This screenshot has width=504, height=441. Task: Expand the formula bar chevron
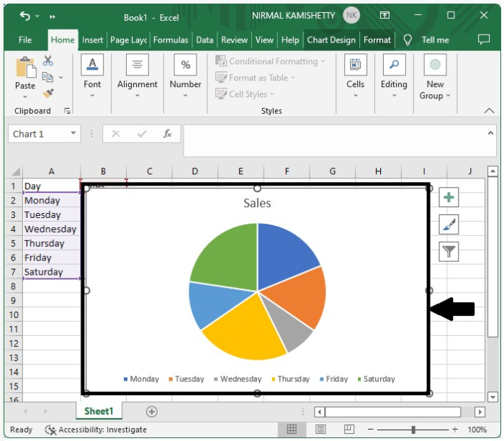pos(490,132)
